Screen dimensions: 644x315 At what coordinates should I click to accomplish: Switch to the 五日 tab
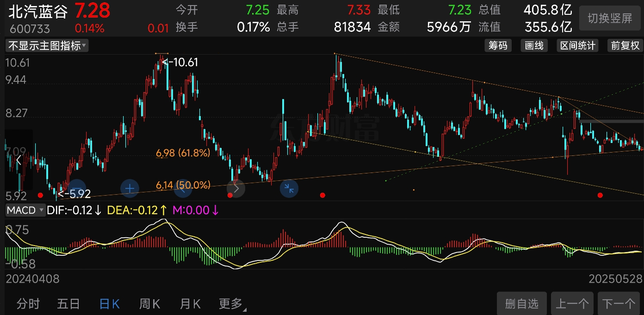tap(68, 304)
